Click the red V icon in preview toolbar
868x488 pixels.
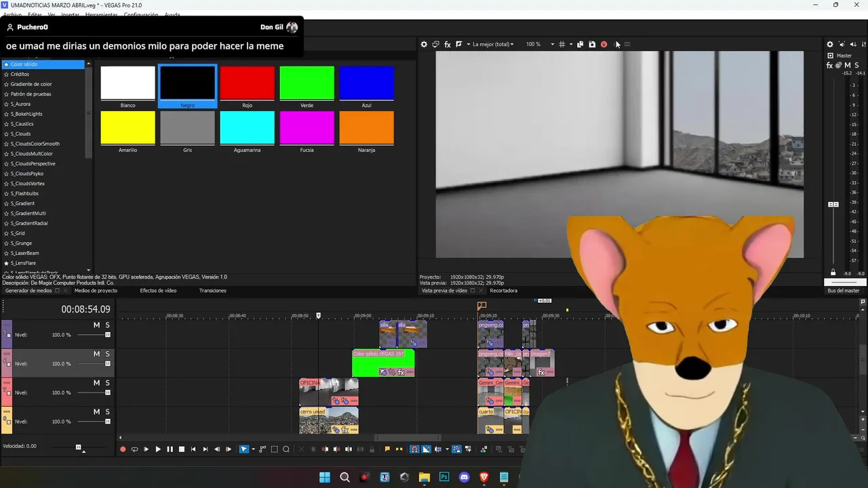(x=604, y=44)
